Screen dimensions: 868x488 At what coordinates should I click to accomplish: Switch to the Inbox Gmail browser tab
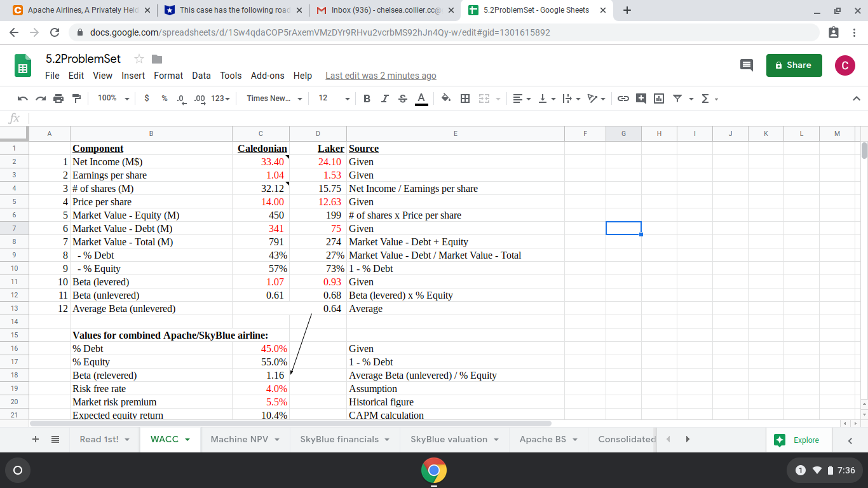point(385,10)
